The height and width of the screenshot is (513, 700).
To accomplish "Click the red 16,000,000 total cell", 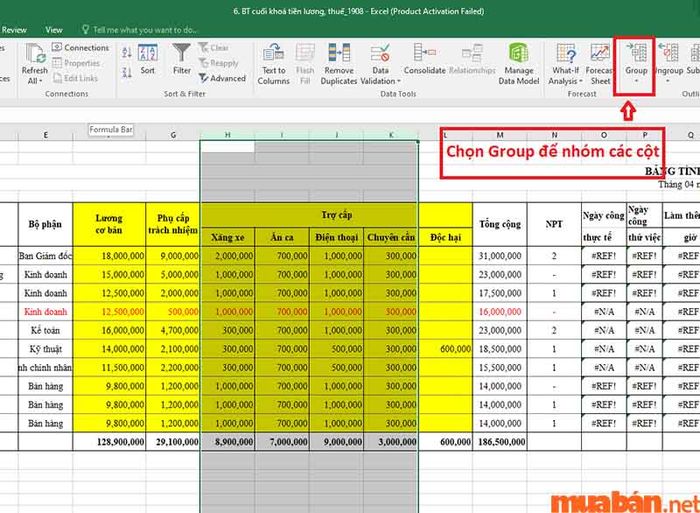I will pyautogui.click(x=500, y=312).
